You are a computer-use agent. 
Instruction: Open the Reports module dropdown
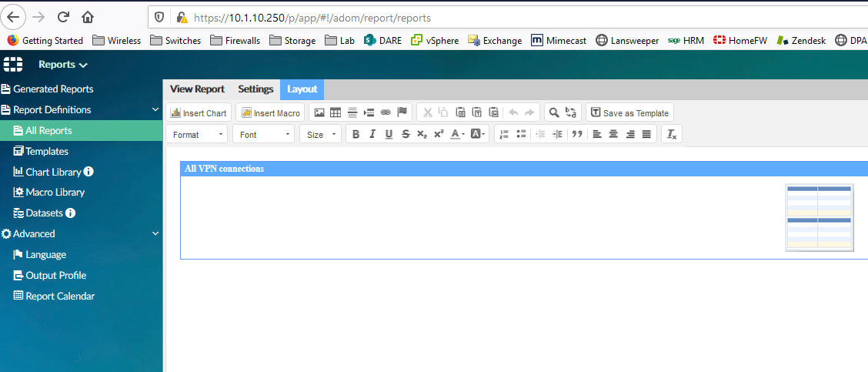coord(63,65)
